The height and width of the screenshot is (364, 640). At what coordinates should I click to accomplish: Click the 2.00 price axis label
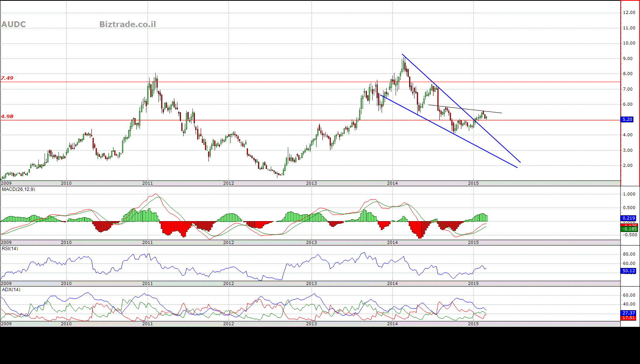(x=628, y=165)
